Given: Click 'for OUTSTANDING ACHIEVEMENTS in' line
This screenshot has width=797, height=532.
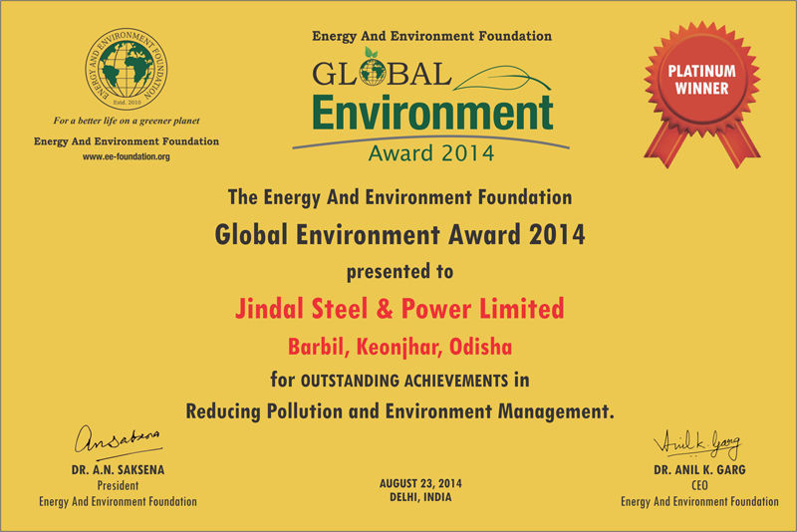Looking at the screenshot, I should pos(400,381).
